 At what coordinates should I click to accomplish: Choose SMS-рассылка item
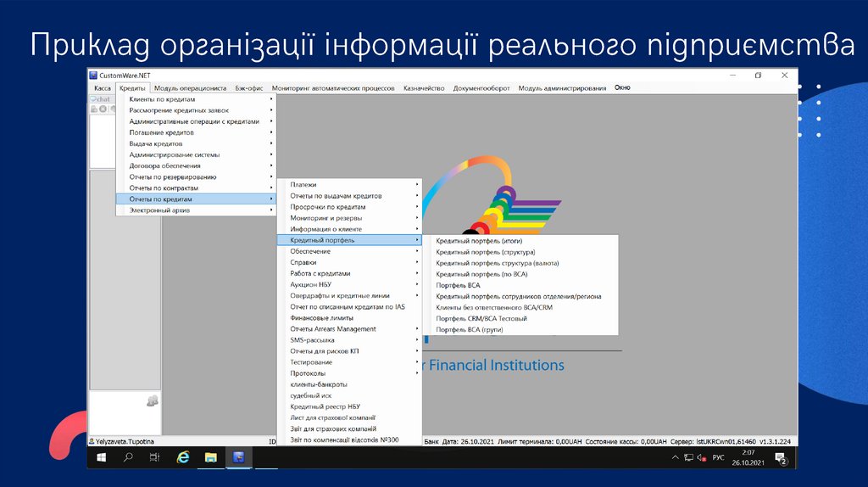349,339
